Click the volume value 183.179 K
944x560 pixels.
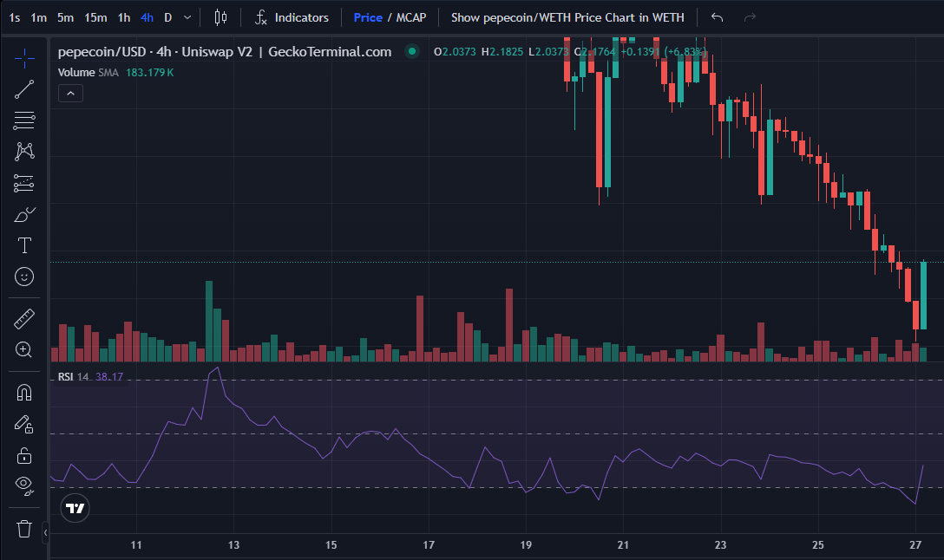(149, 72)
